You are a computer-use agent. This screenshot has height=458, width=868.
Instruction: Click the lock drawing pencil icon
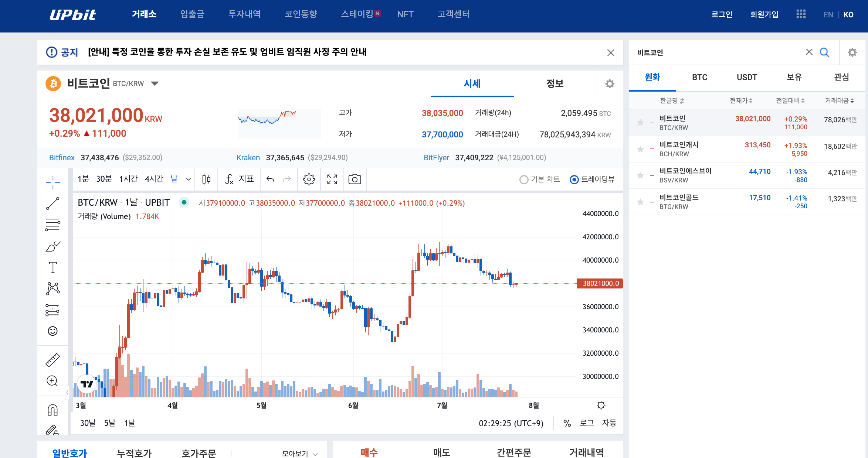[53, 430]
